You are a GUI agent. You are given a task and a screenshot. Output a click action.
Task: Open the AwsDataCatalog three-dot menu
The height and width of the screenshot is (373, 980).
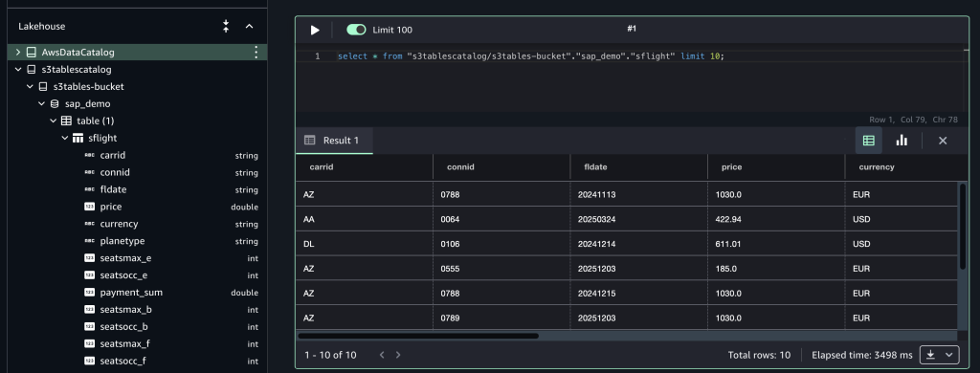(256, 53)
